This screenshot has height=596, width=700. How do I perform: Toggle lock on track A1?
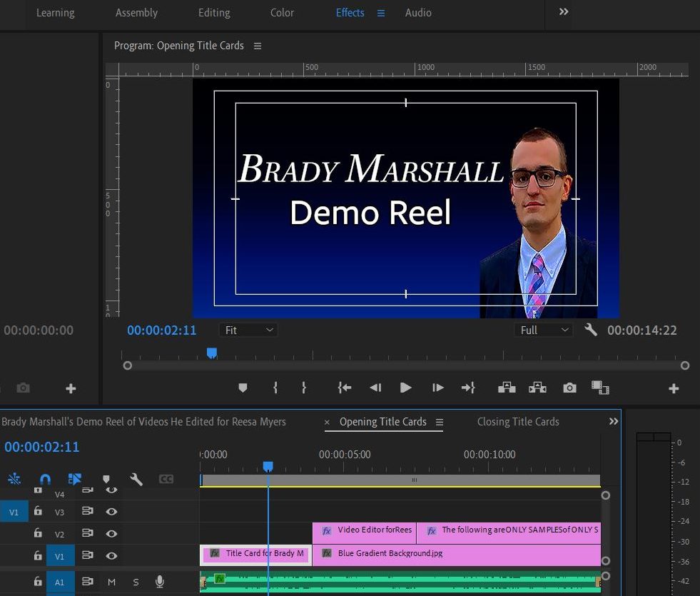[38, 581]
